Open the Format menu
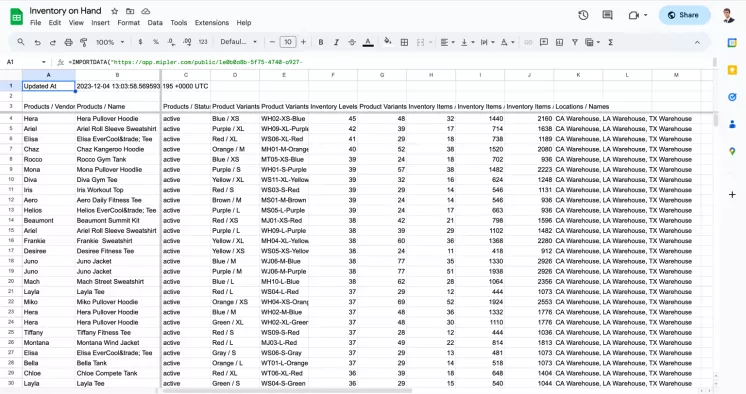The image size is (746, 394). point(128,22)
